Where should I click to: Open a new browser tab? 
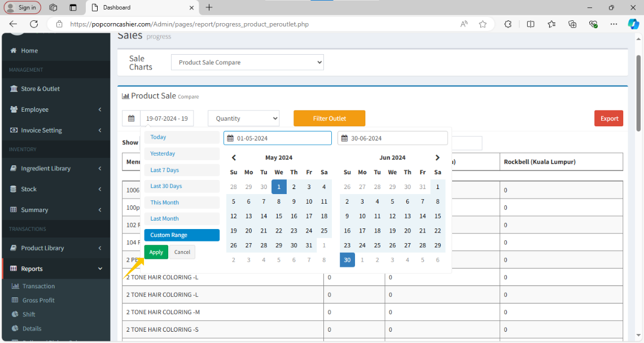209,7
